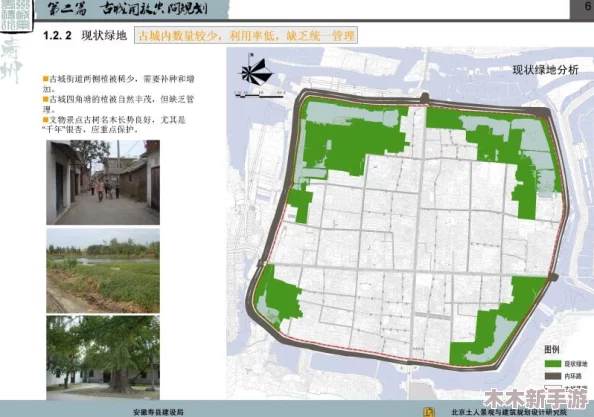594x417 pixels.
Task: Click the highlighted box 古城内数量较少，利用率低
Action: (x=246, y=36)
